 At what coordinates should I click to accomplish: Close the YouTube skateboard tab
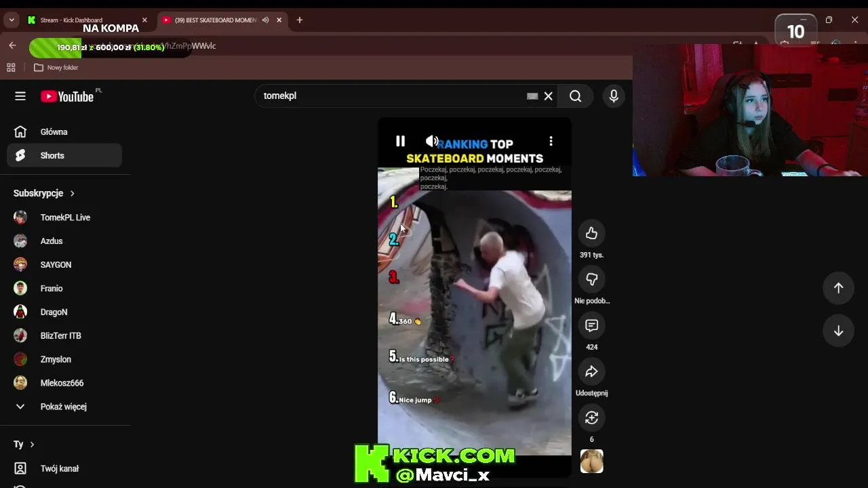(279, 20)
